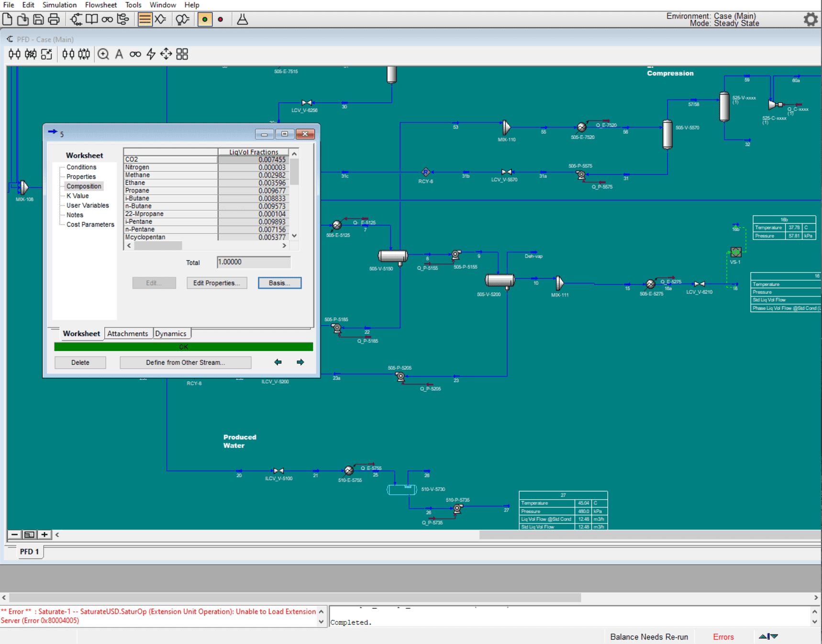Select Conditions in Worksheet tree
Image resolution: width=822 pixels, height=644 pixels.
tap(81, 167)
